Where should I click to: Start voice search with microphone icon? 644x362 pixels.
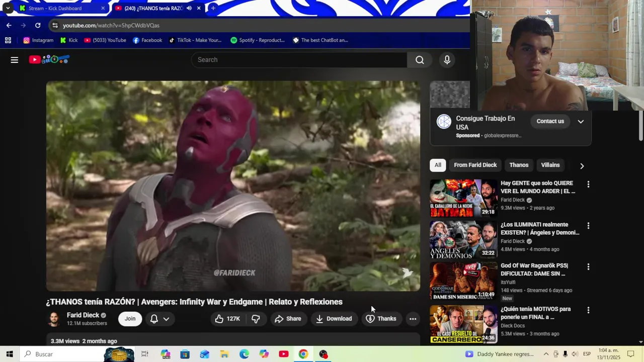[447, 60]
